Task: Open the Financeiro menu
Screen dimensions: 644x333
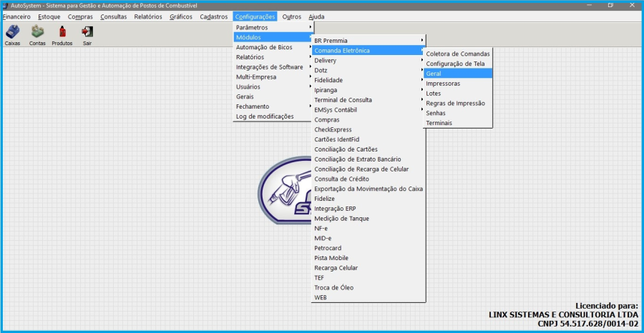Action: [x=16, y=17]
